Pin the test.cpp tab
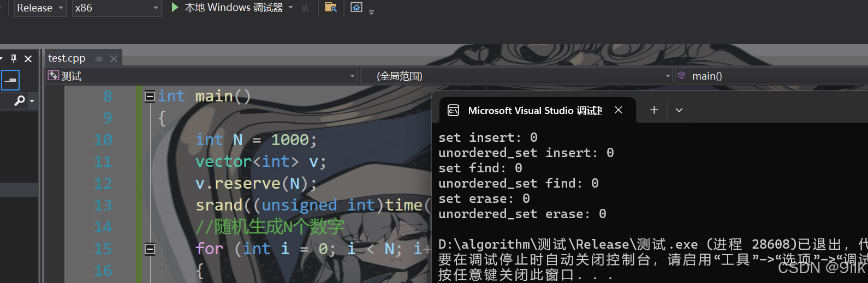The width and height of the screenshot is (868, 283). pos(99,59)
